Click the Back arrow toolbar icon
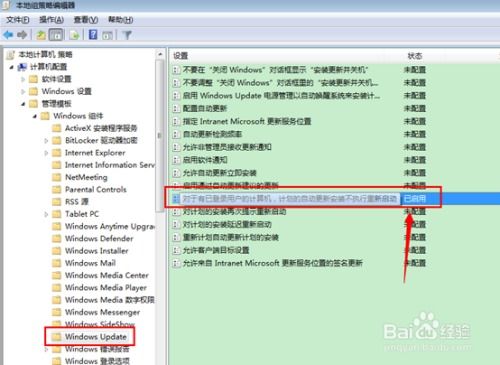 (x=8, y=35)
